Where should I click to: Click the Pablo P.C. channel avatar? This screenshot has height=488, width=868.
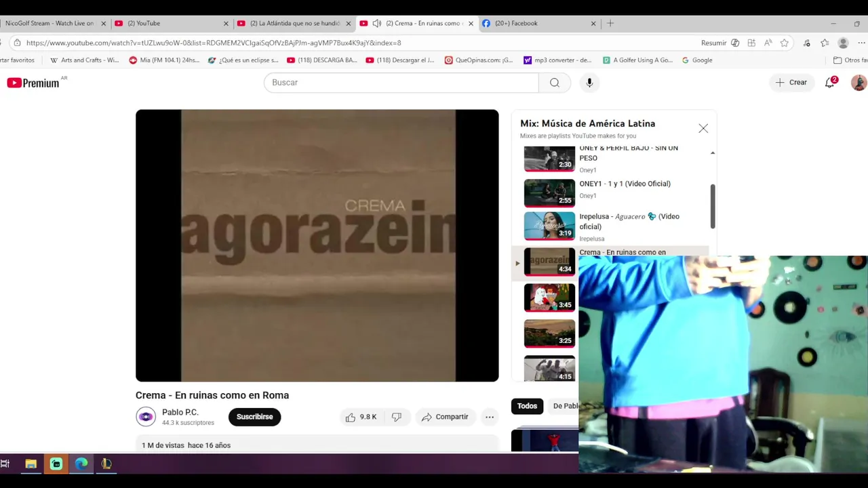tap(146, 417)
